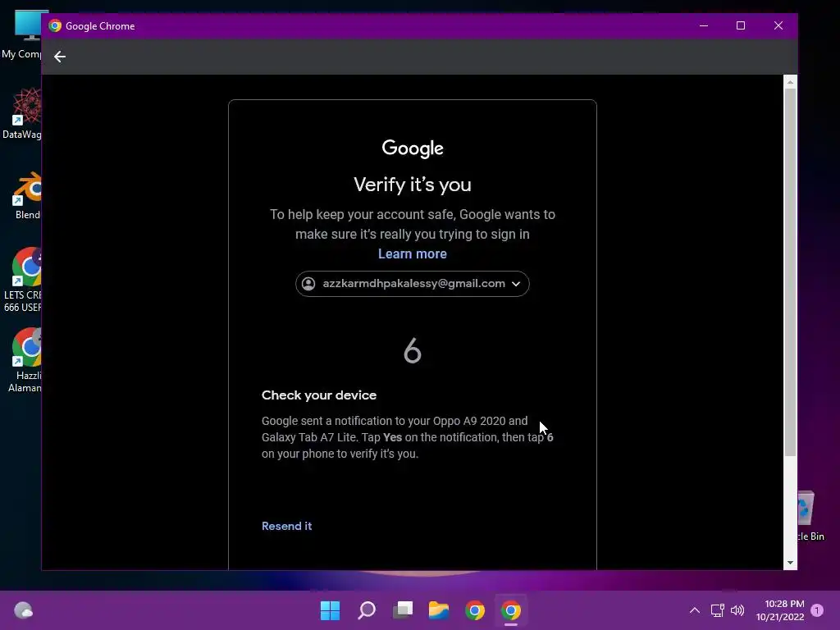Open the weather widget on taskbar
The width and height of the screenshot is (840, 630).
pyautogui.click(x=23, y=610)
